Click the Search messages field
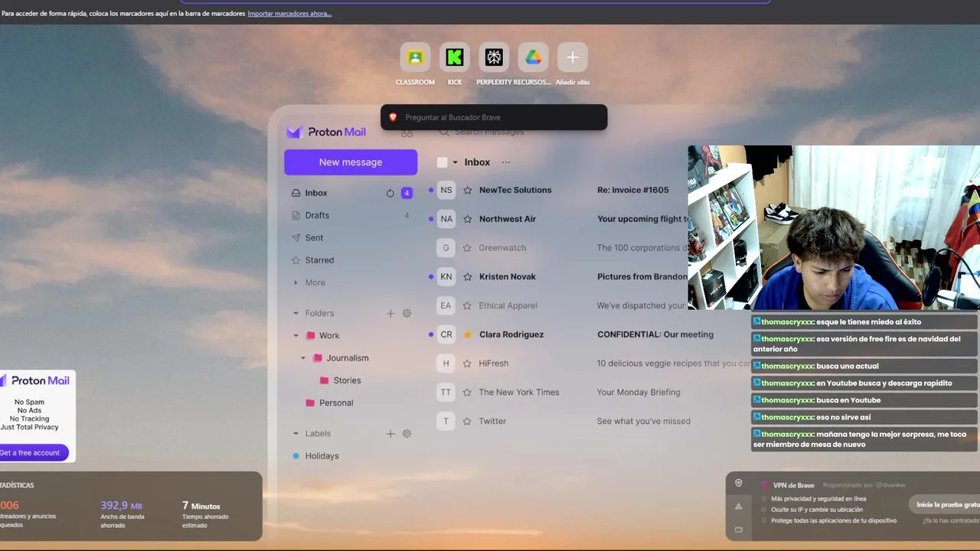The image size is (980, 551). coord(489,132)
